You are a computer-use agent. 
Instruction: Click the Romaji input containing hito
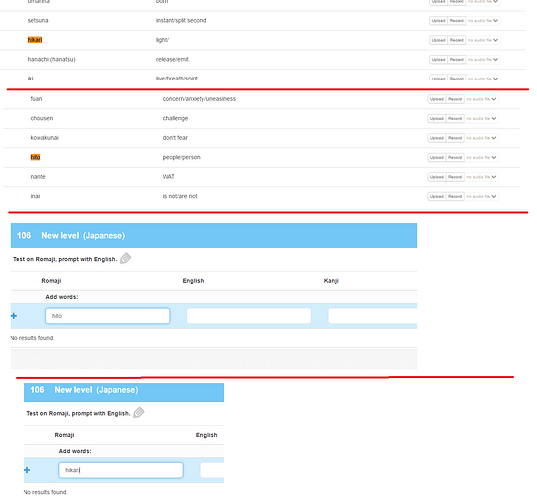click(108, 316)
